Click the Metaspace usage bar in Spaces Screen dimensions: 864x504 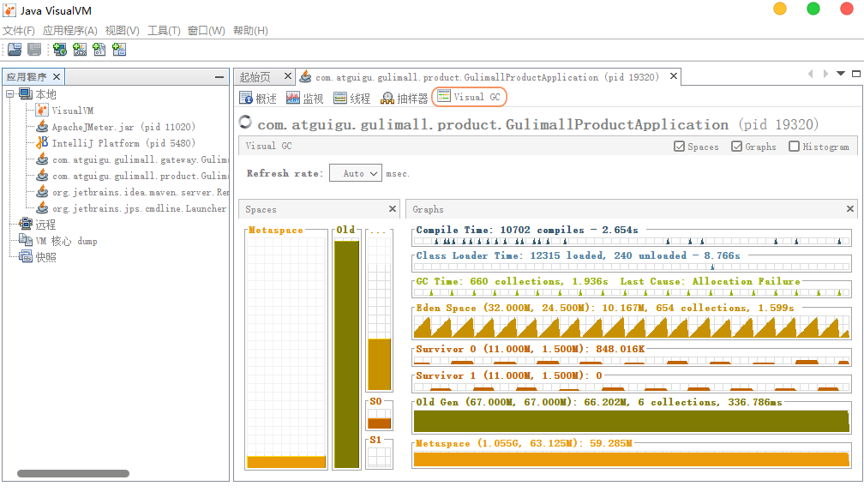(286, 462)
